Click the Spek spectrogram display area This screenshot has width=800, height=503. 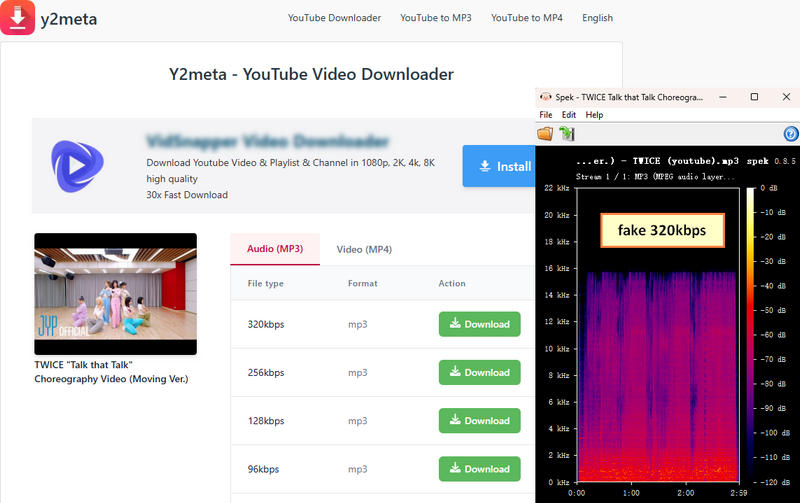pos(658,335)
